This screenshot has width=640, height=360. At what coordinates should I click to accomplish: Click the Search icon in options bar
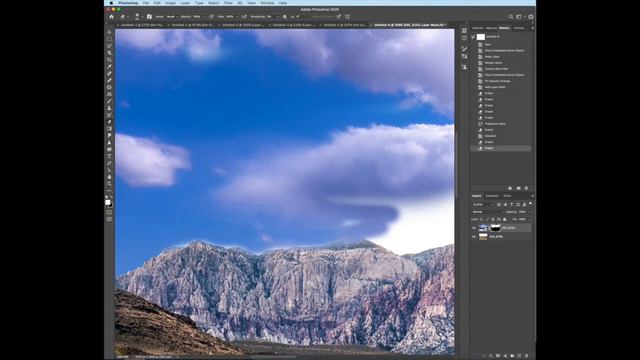(x=511, y=17)
